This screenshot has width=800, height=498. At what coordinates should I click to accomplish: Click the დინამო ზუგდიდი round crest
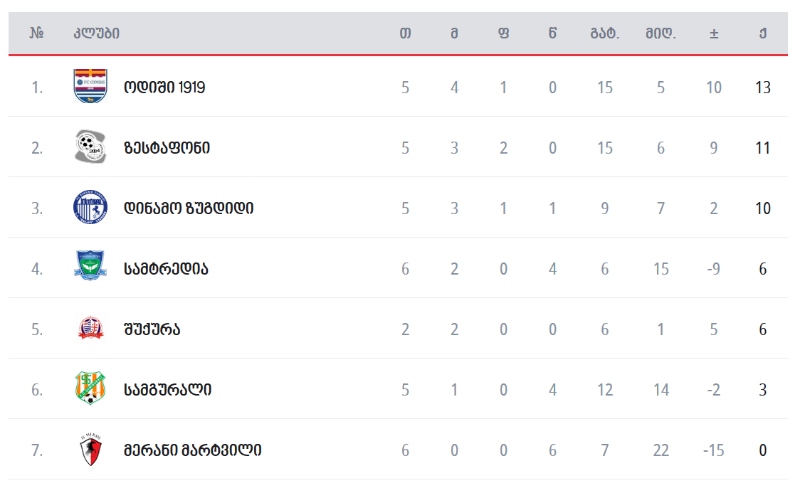[90, 207]
